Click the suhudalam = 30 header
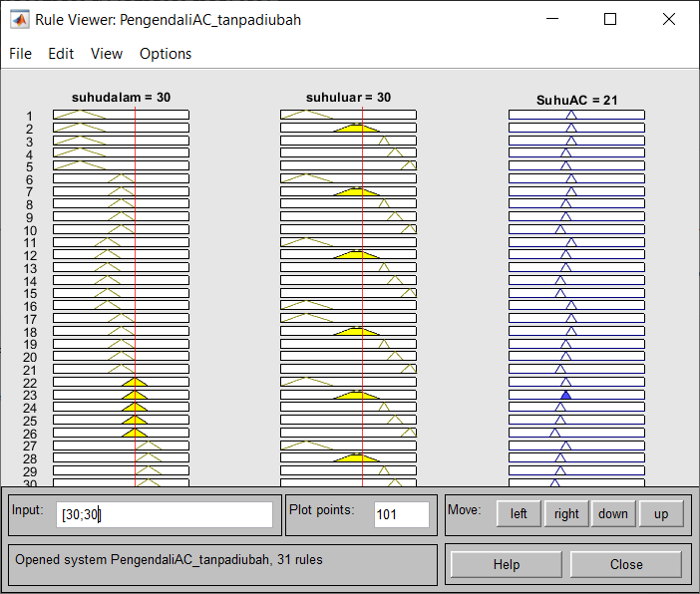 point(121,98)
